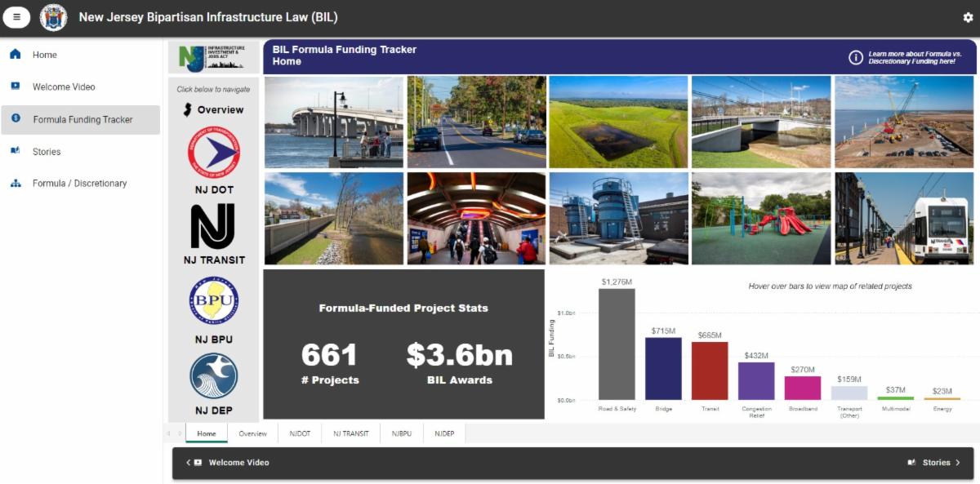Open the creek beside wall photo
980x484 pixels.
click(x=334, y=218)
